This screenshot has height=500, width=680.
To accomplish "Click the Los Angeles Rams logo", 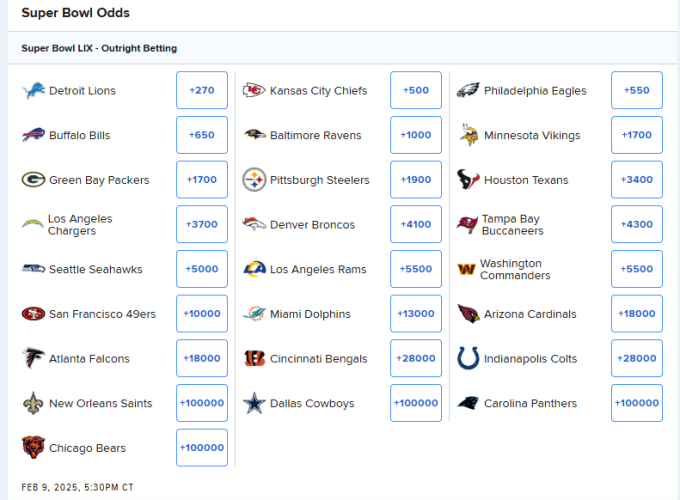I will pyautogui.click(x=254, y=269).
